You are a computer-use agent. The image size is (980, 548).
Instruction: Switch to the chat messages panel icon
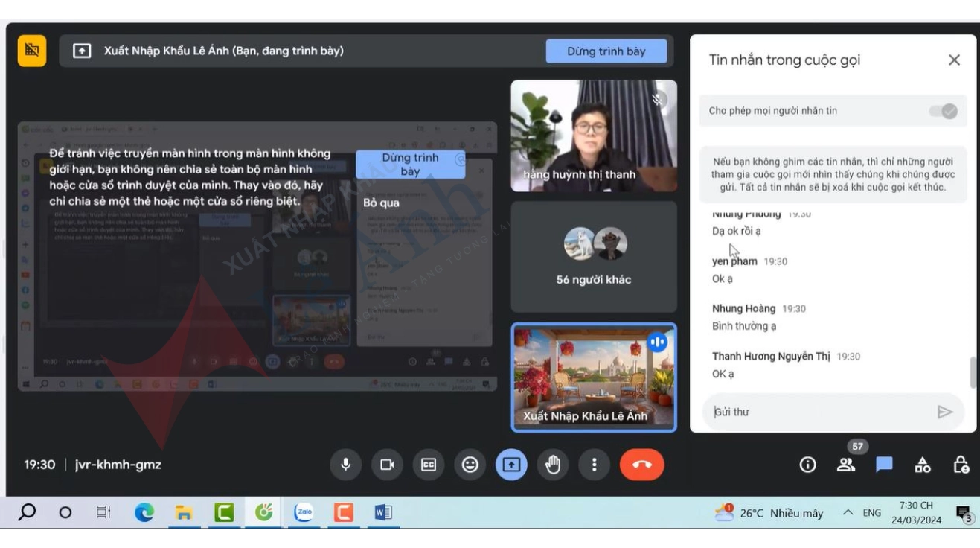click(884, 465)
